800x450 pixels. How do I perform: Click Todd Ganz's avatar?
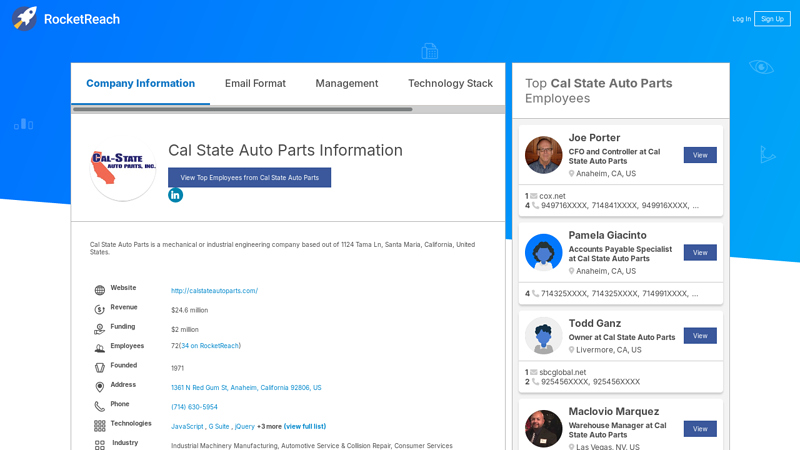[x=543, y=335]
